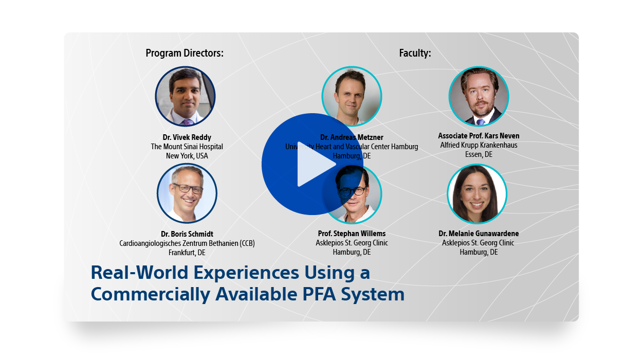The width and height of the screenshot is (644, 356).
Task: Select the portrait above Dr. Boris Schmidt's name
Action: [187, 193]
